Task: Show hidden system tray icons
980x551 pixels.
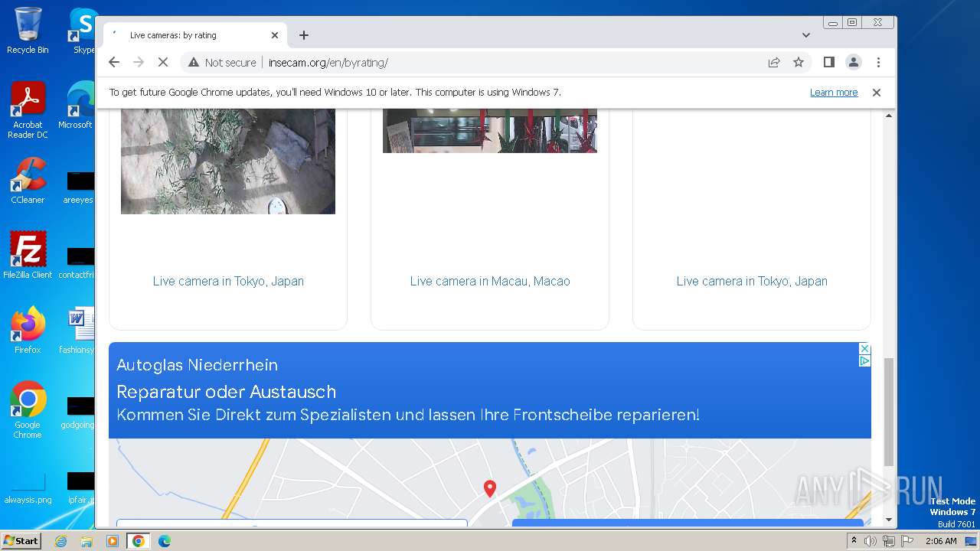Action: (x=854, y=541)
